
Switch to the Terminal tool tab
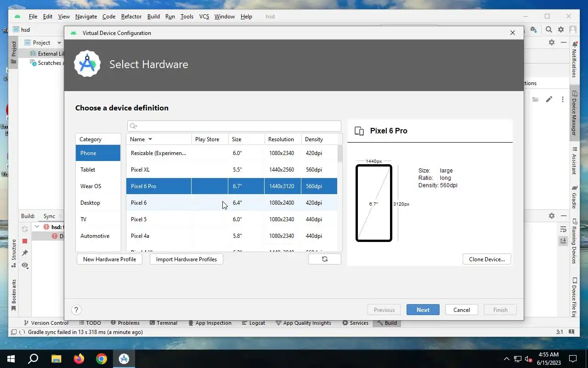(163, 323)
